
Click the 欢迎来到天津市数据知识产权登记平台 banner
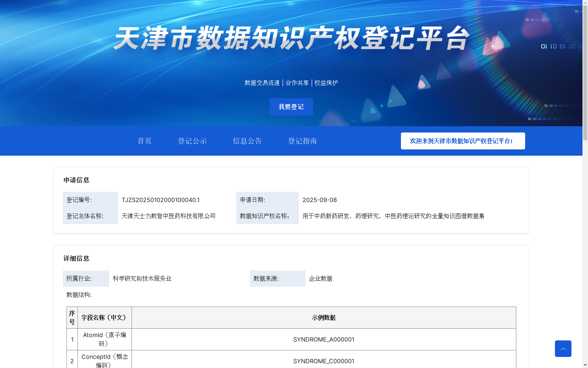click(463, 141)
